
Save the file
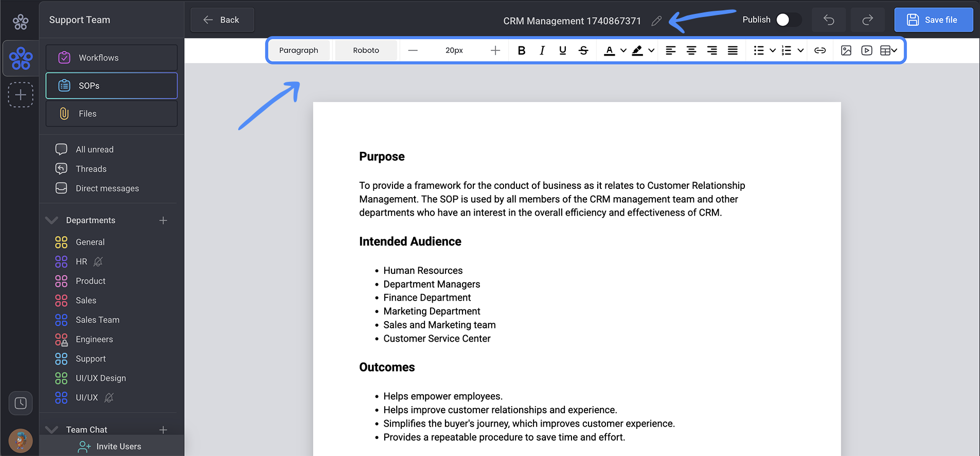933,20
